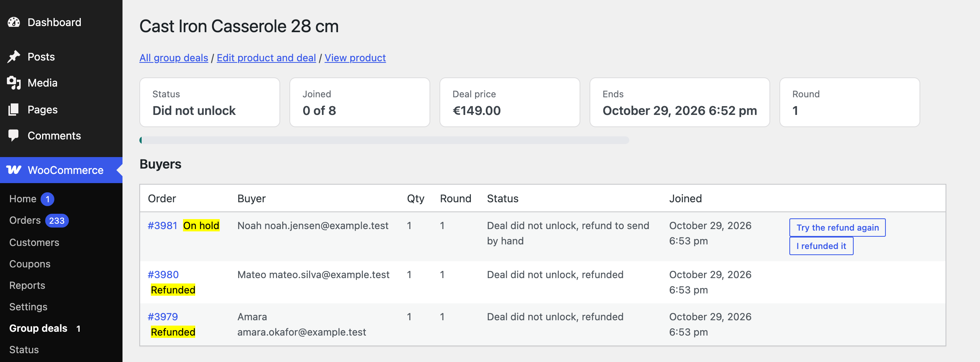Go to the Media menu

pyautogui.click(x=42, y=83)
